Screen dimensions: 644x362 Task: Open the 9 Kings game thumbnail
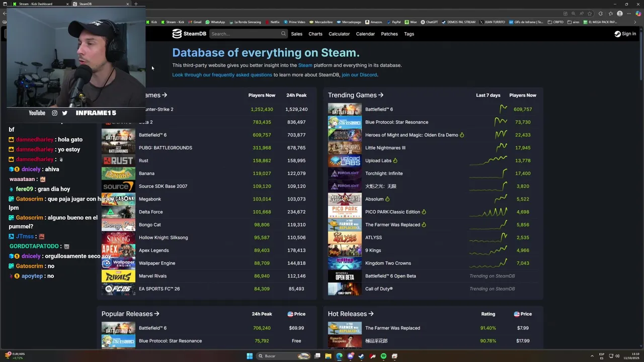click(x=345, y=250)
